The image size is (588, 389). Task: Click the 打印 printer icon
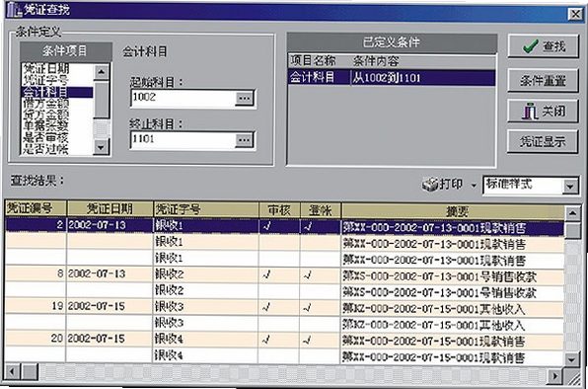tap(430, 184)
